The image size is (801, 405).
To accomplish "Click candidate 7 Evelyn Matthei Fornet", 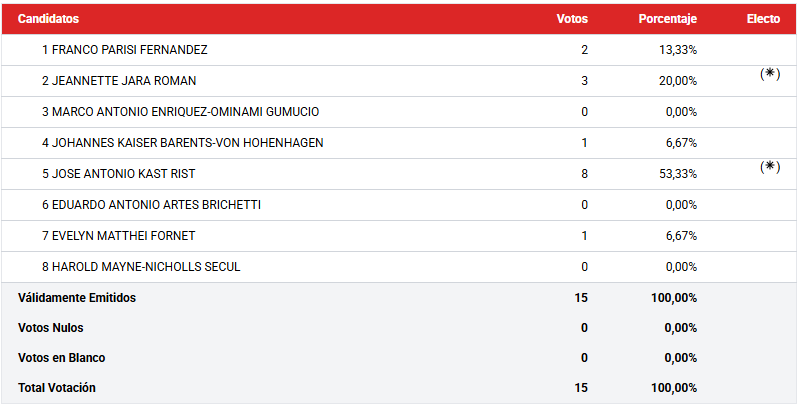I will (x=118, y=236).
